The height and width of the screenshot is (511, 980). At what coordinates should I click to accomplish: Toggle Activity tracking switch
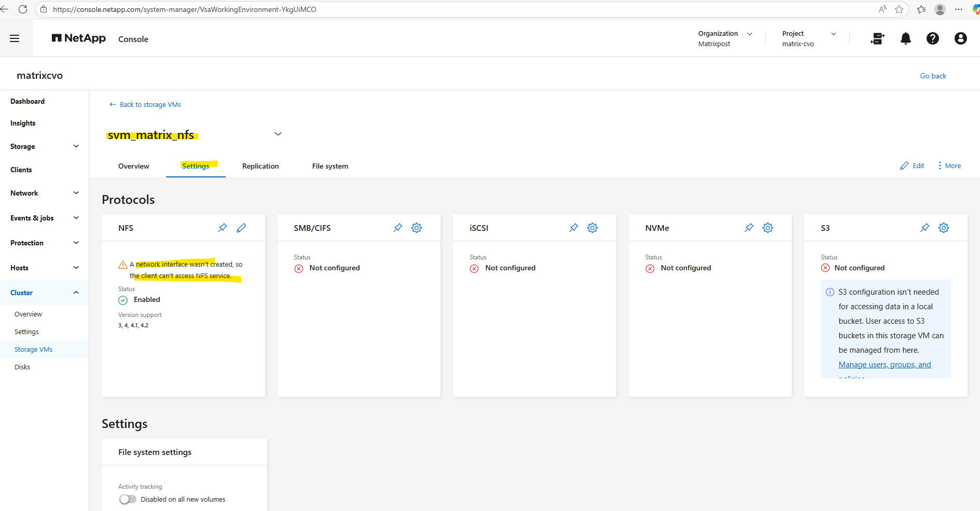[128, 499]
